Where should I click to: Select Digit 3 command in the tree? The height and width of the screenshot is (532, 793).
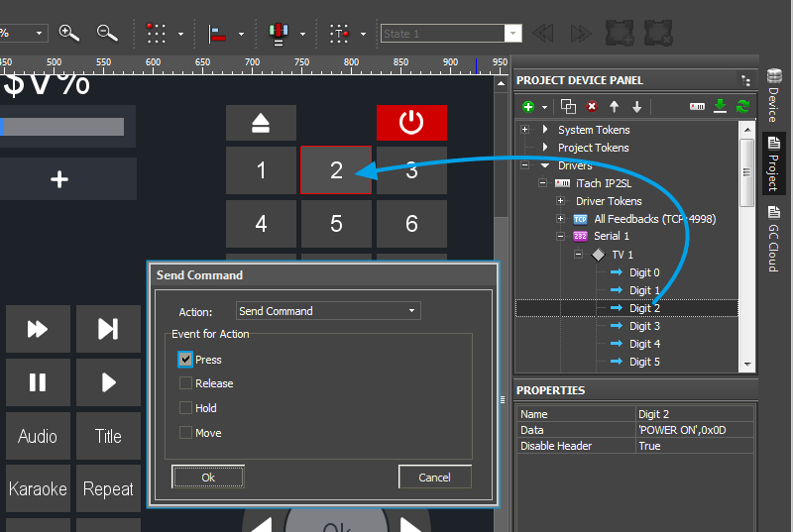point(644,326)
